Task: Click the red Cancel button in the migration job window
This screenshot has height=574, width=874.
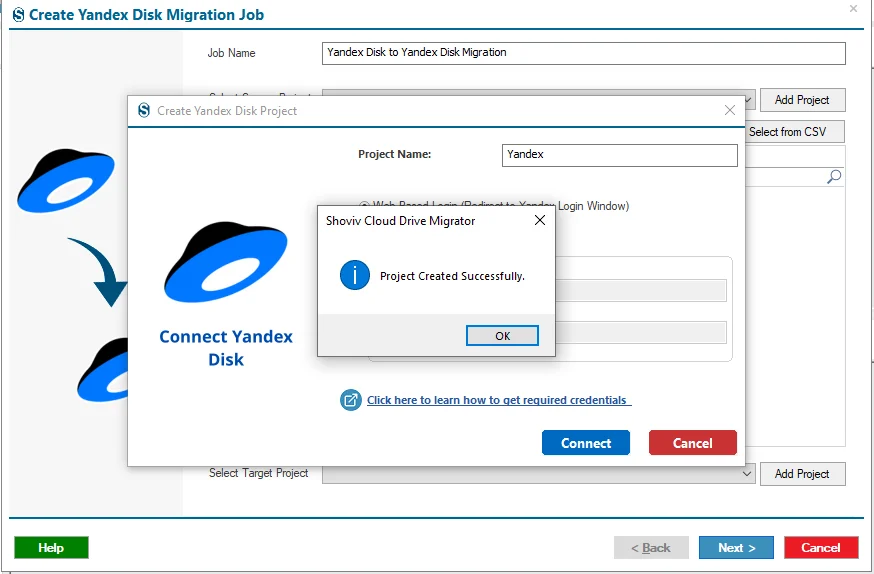Action: pos(821,547)
